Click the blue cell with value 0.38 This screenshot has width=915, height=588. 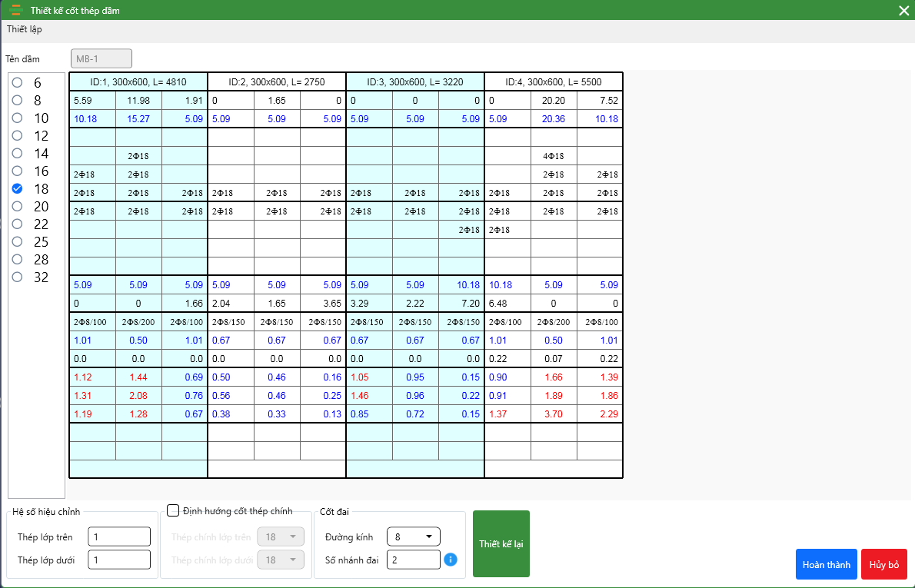pyautogui.click(x=231, y=414)
